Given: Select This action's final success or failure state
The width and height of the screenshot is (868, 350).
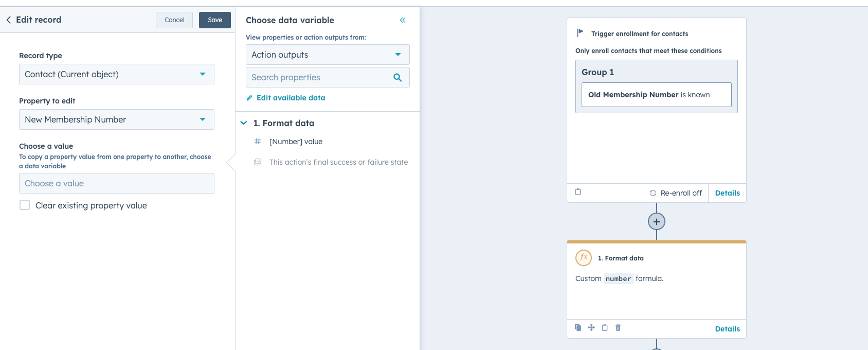Looking at the screenshot, I should coord(338,162).
